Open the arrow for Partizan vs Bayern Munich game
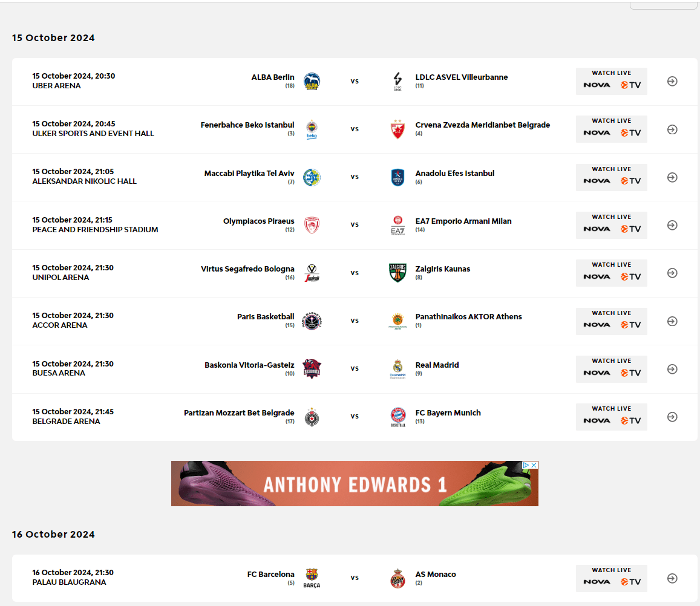 click(x=672, y=417)
